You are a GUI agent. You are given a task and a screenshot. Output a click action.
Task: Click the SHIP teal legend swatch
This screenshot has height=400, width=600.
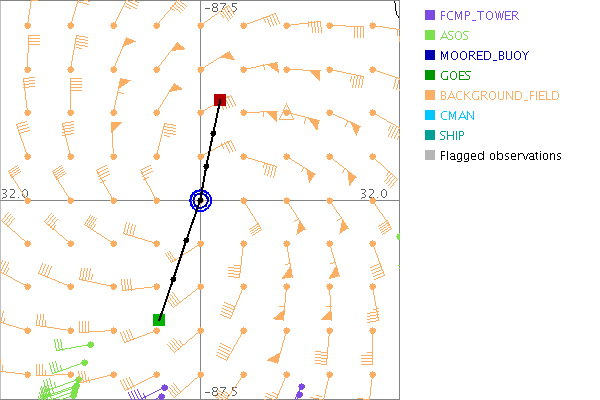click(430, 135)
